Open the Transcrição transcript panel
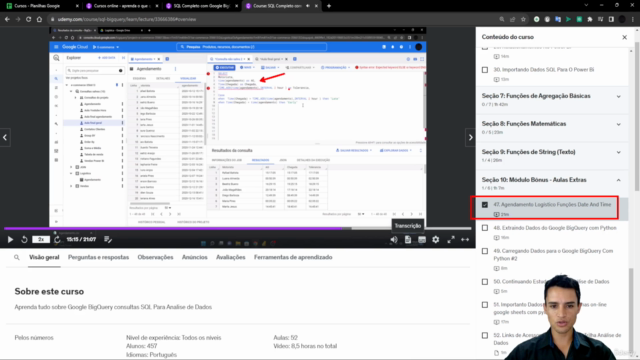Screen dimensions: 640x360 click(x=408, y=240)
